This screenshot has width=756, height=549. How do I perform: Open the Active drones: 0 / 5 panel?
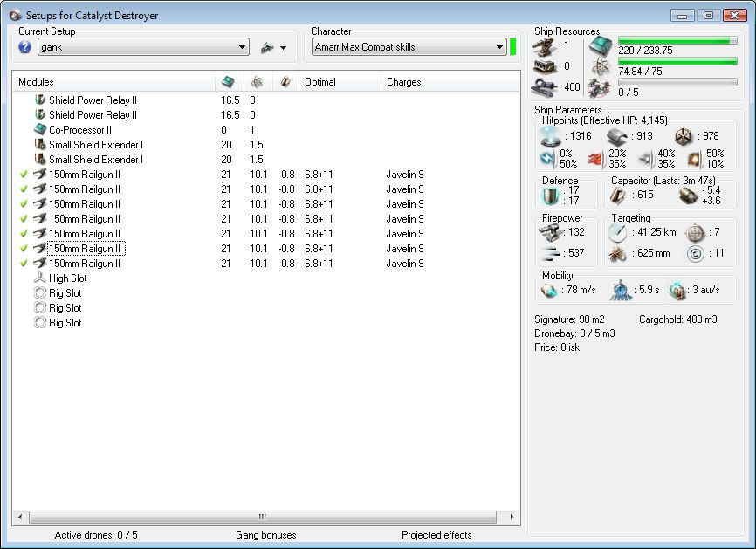[x=96, y=534]
